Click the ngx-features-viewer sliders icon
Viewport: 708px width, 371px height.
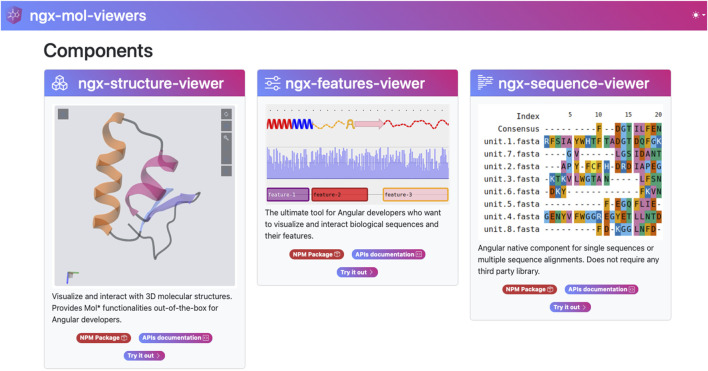point(272,83)
